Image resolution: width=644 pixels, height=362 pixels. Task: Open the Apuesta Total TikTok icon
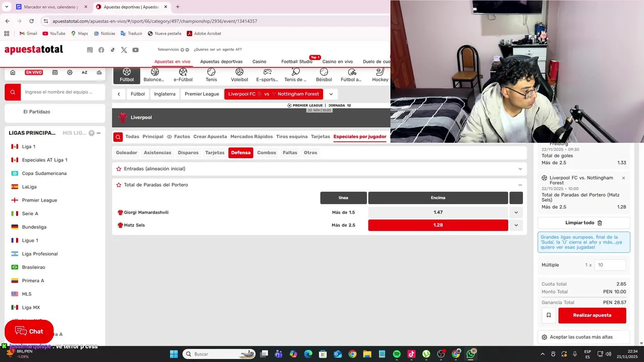click(x=113, y=50)
